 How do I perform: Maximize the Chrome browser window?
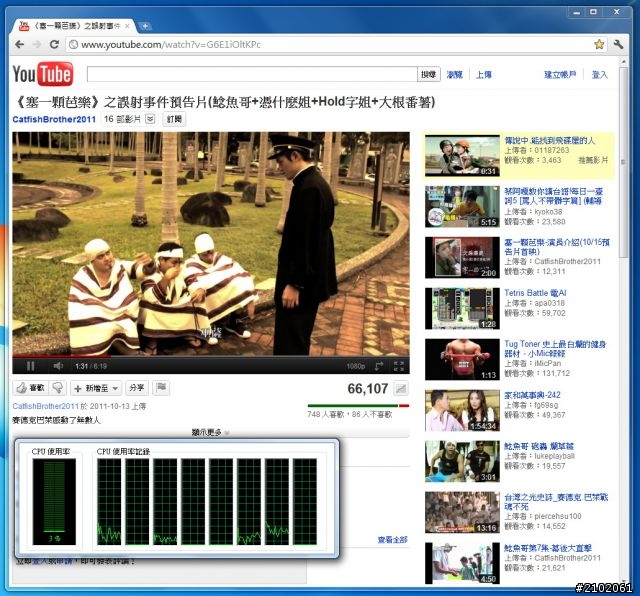[x=594, y=12]
